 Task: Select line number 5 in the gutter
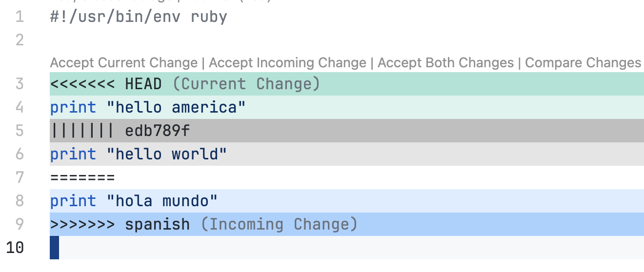click(x=20, y=131)
